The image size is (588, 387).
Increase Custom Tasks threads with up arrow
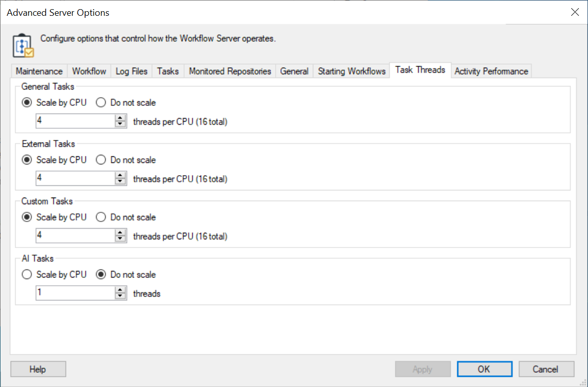[x=121, y=233]
